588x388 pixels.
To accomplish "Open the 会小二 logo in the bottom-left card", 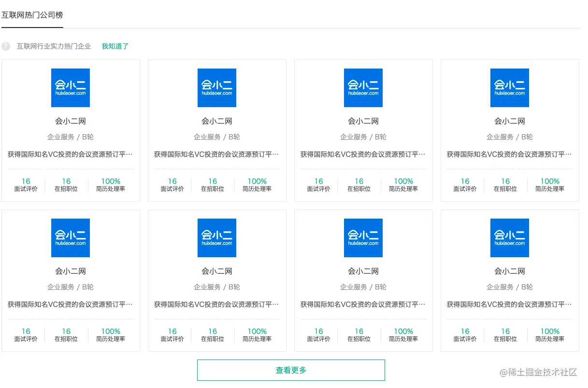I will point(71,238).
